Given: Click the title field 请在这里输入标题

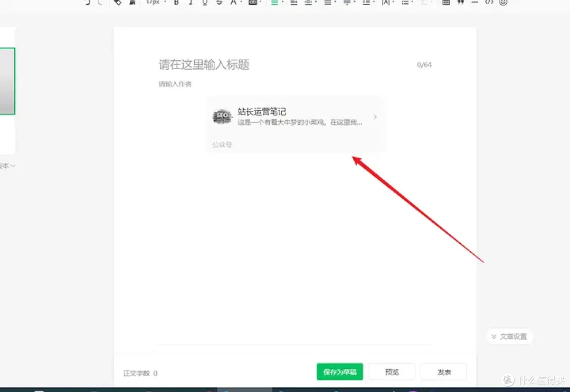Looking at the screenshot, I should [204, 65].
